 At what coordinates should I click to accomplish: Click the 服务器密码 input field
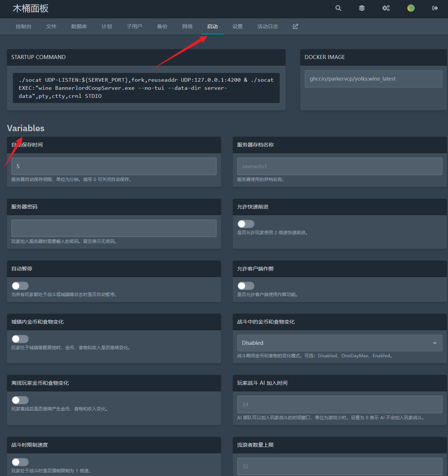[x=114, y=228]
